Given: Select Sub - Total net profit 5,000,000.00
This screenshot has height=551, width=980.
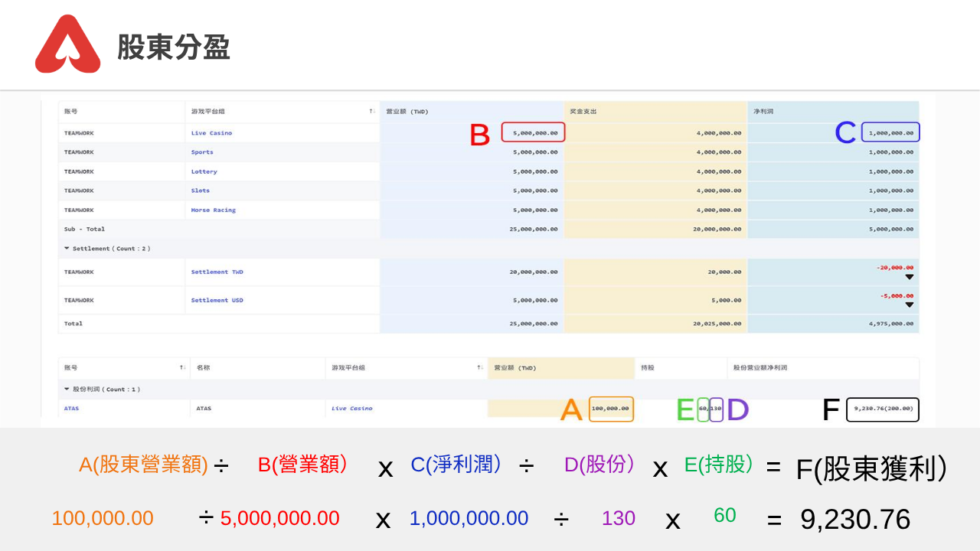Looking at the screenshot, I should tap(891, 229).
